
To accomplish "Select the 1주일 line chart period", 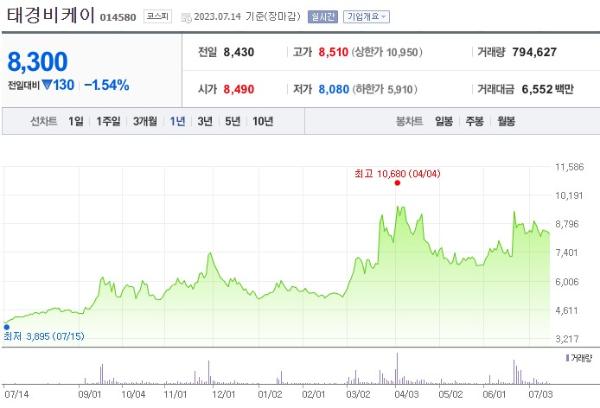I will click(108, 121).
